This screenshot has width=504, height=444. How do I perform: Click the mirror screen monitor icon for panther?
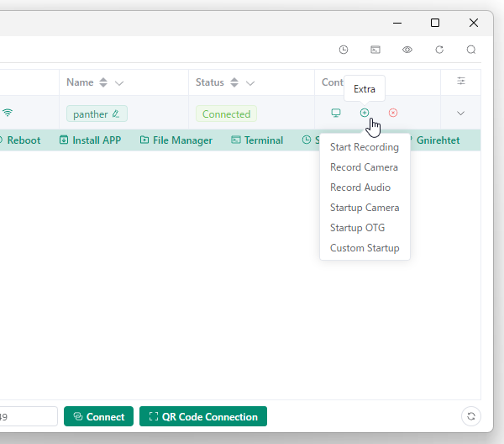coord(336,113)
